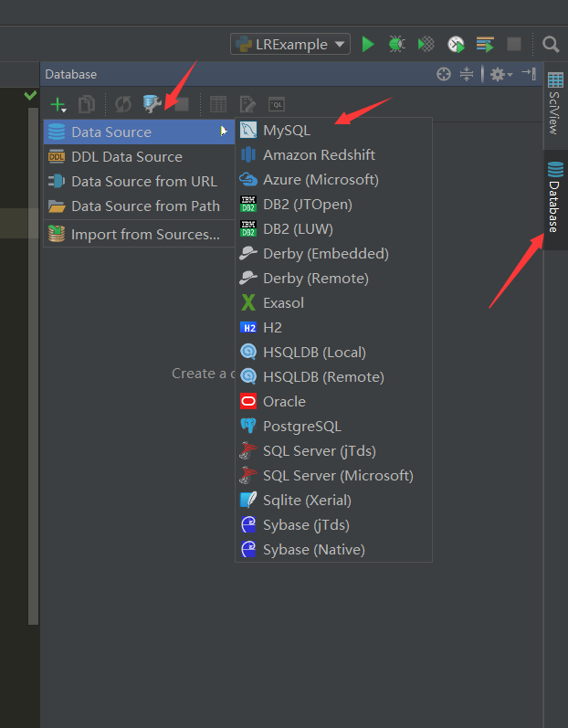Open the Database panel gear settings menu
Image resolution: width=568 pixels, height=728 pixels.
pyautogui.click(x=500, y=74)
